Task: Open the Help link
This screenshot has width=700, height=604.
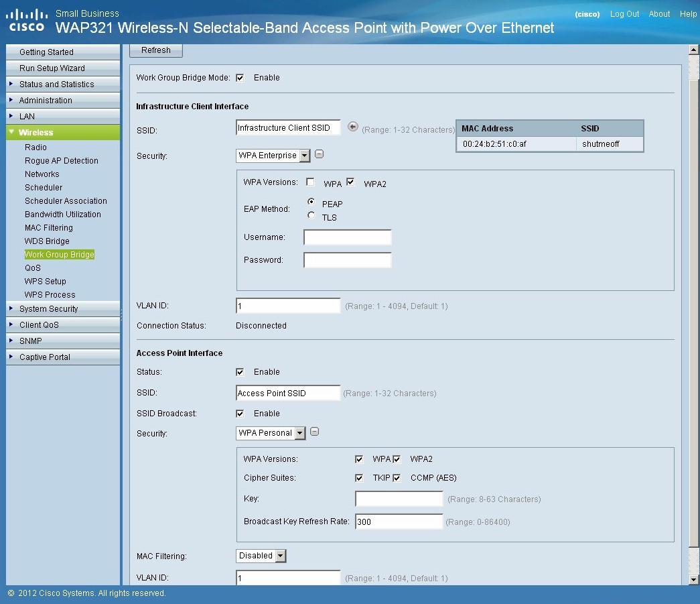Action: pos(688,14)
